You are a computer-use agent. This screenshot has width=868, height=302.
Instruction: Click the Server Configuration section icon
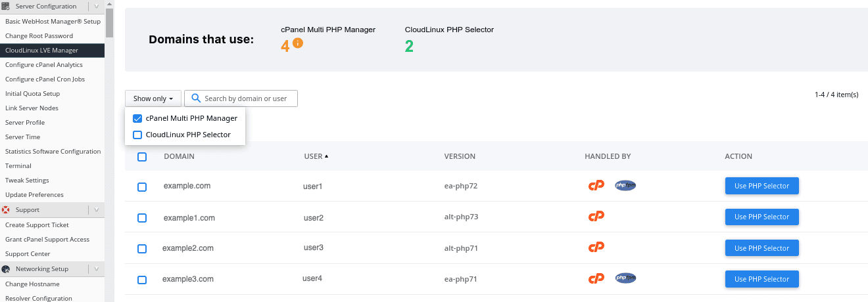click(x=6, y=6)
